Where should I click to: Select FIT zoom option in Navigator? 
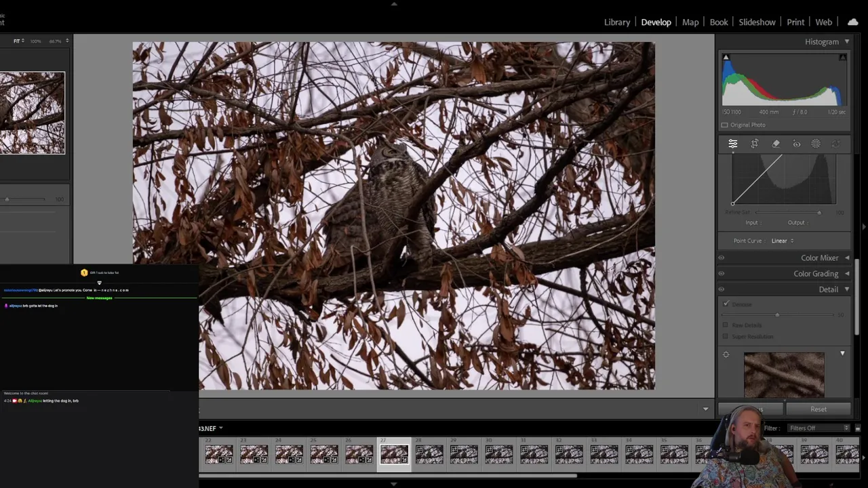pos(19,41)
